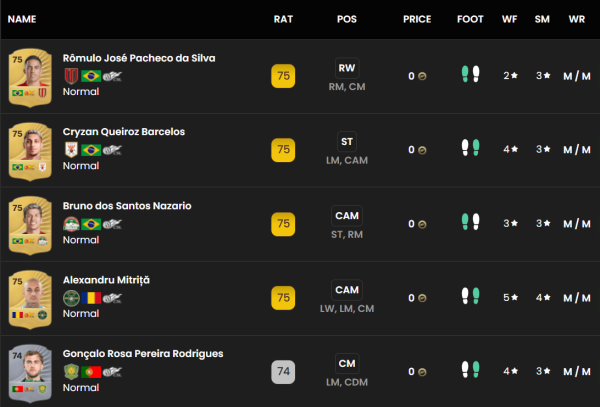
Task: Click the CAM position badge for Bruno
Action: tap(347, 216)
